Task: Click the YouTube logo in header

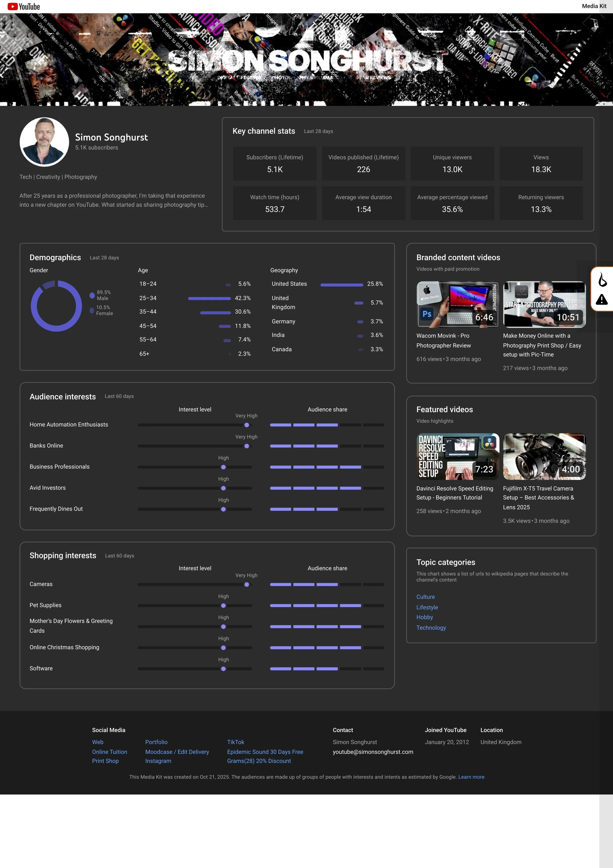Action: point(24,6)
